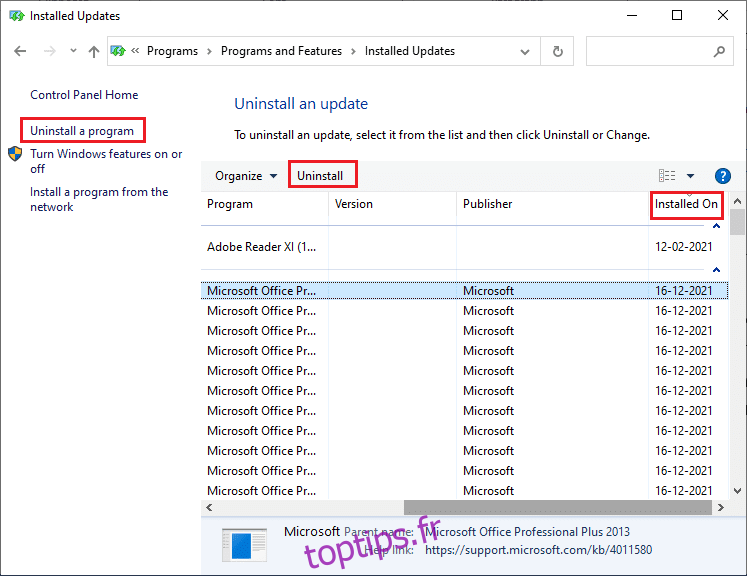Click the shield icon beside Windows features

(x=16, y=155)
